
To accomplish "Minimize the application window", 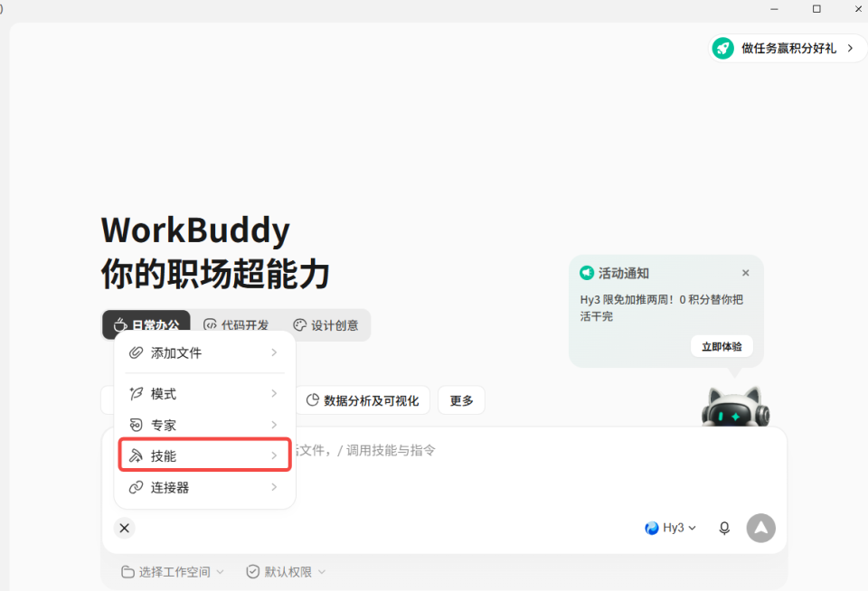I will (775, 9).
